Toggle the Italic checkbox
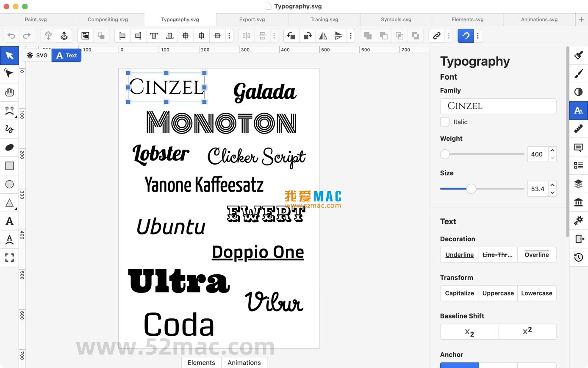 click(x=445, y=122)
